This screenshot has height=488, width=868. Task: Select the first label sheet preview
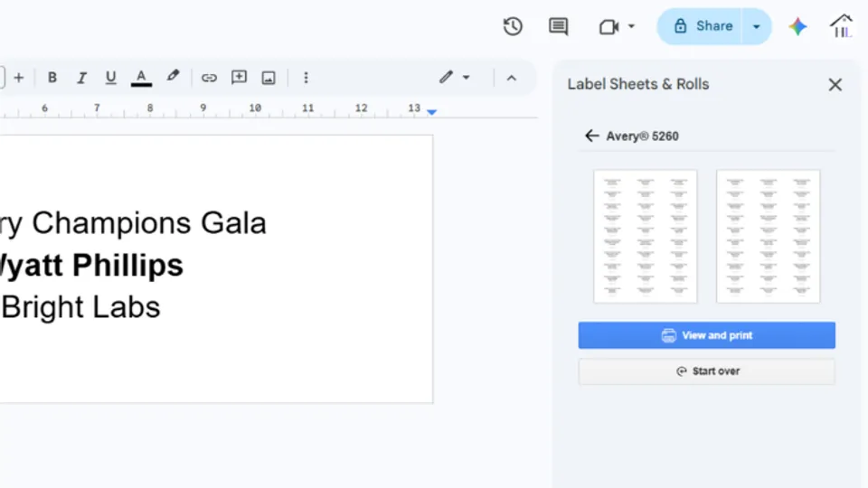646,237
